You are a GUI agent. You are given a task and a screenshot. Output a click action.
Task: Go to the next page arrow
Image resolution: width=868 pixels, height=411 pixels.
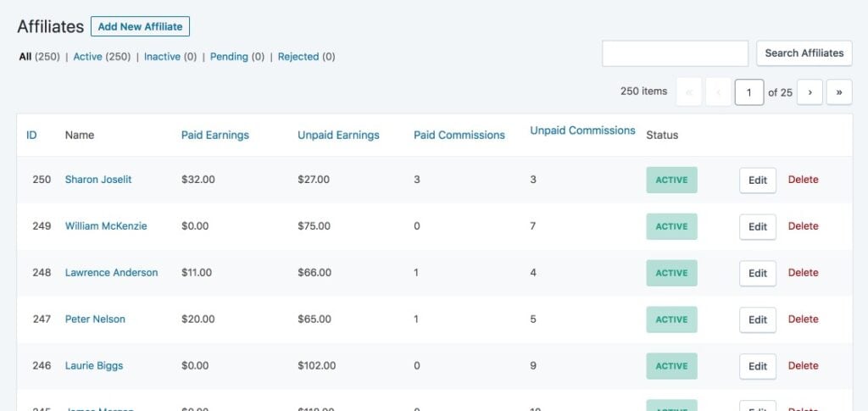coord(810,92)
